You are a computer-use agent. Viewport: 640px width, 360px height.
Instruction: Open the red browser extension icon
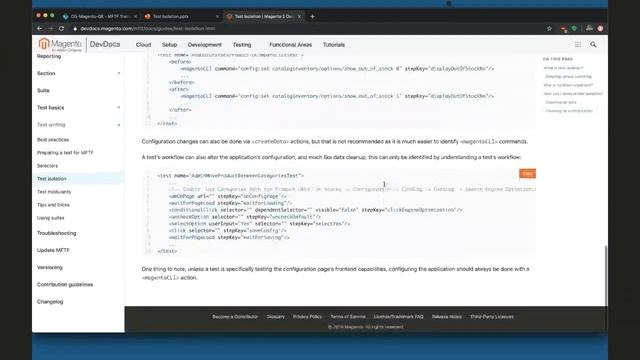(564, 29)
